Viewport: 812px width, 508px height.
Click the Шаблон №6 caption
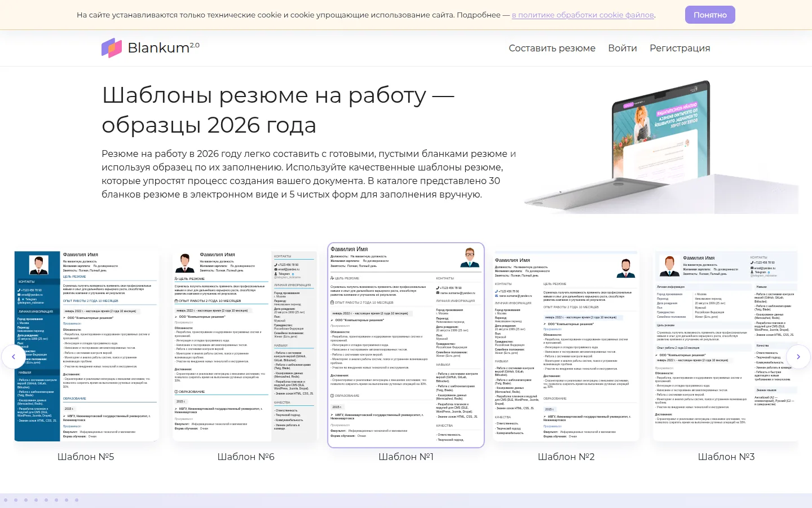[246, 457]
